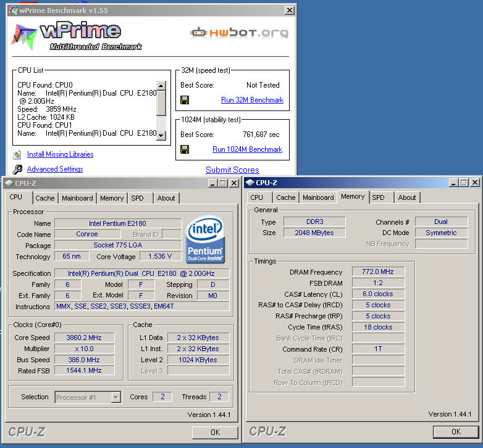Select Memory tab in right CPU-Z window

[353, 197]
